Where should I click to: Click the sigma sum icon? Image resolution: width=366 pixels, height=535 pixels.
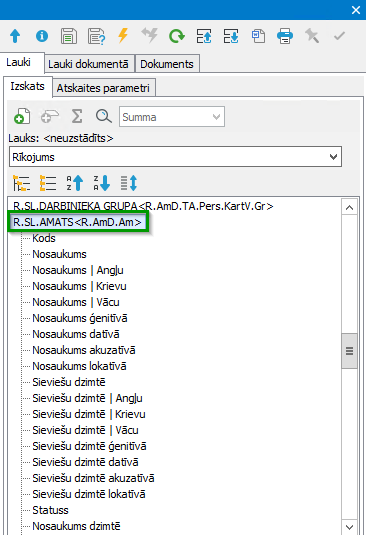pyautogui.click(x=77, y=116)
